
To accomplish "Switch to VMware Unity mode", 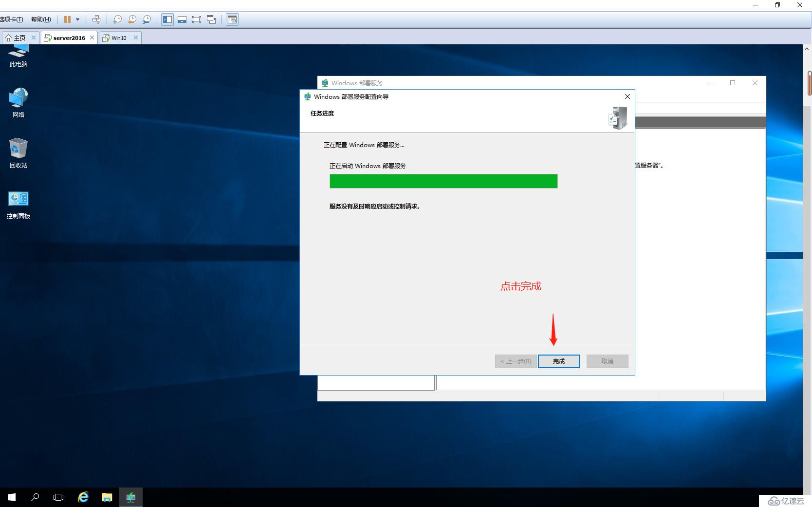I will 211,19.
